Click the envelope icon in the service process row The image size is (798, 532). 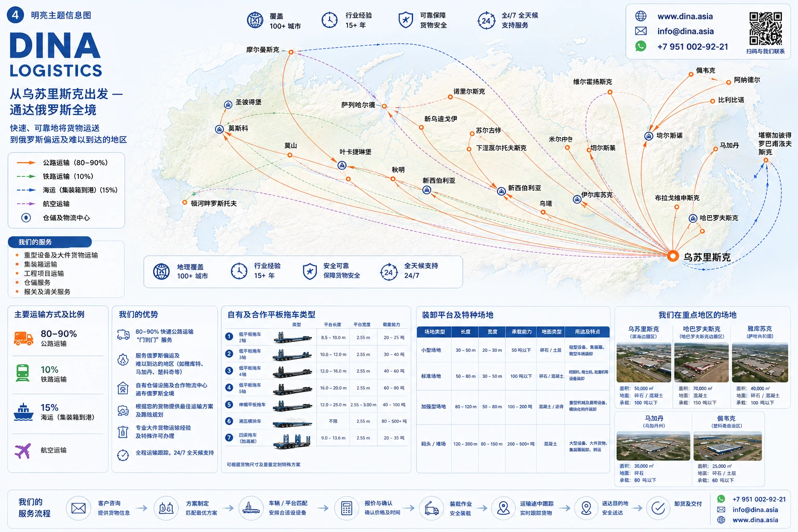[x=78, y=508]
